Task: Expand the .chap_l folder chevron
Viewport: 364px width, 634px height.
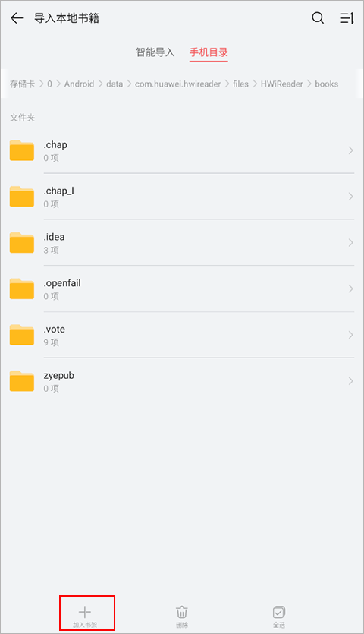Action: [350, 197]
